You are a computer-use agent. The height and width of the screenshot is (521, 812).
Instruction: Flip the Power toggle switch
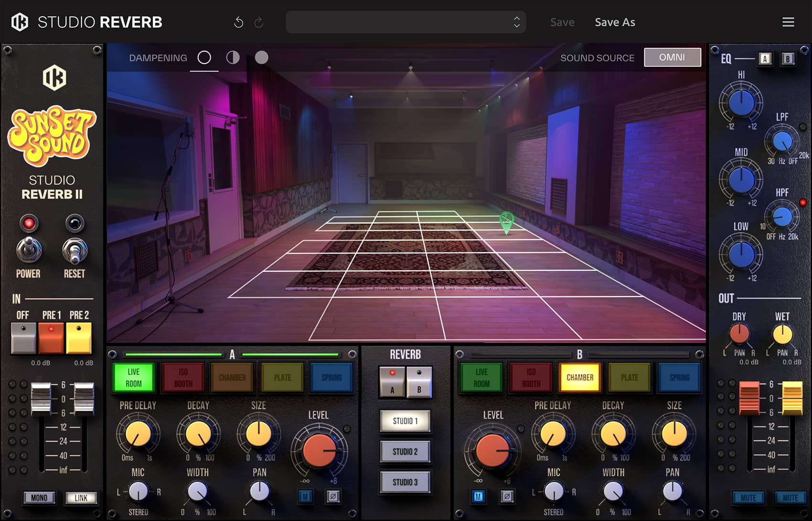tap(29, 250)
